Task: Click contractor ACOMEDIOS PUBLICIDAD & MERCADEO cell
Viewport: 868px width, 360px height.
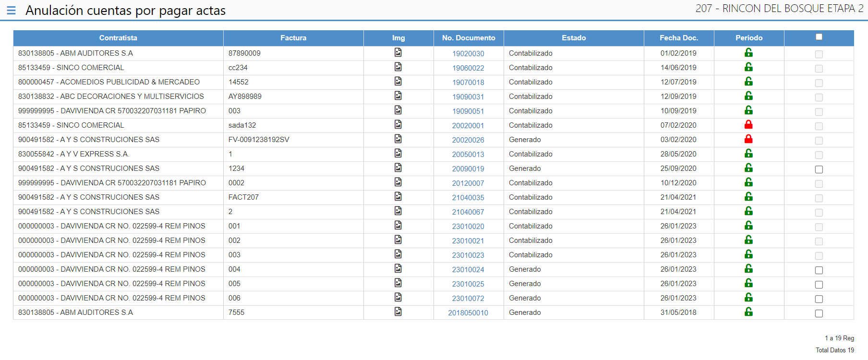Action: [x=118, y=82]
